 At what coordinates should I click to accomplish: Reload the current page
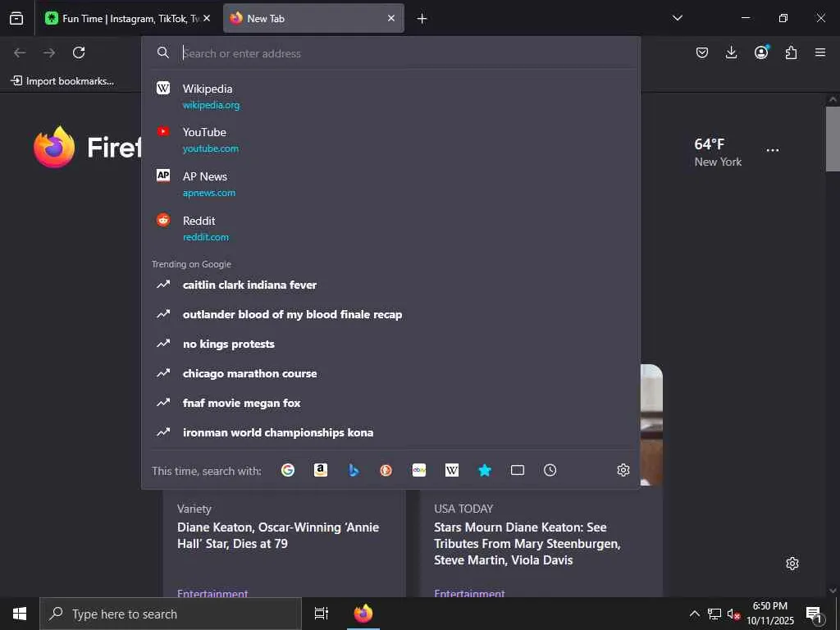pos(79,52)
